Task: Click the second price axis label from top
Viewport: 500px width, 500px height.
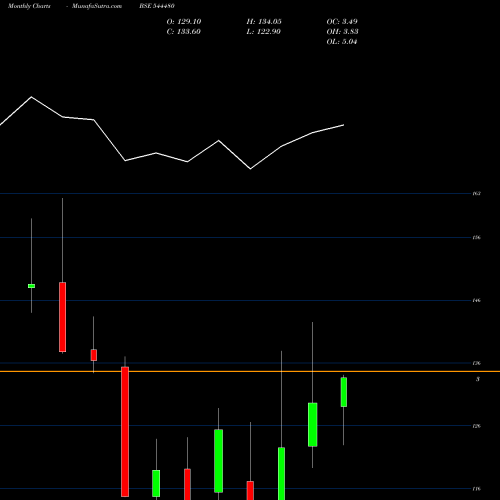Action: pos(477,238)
